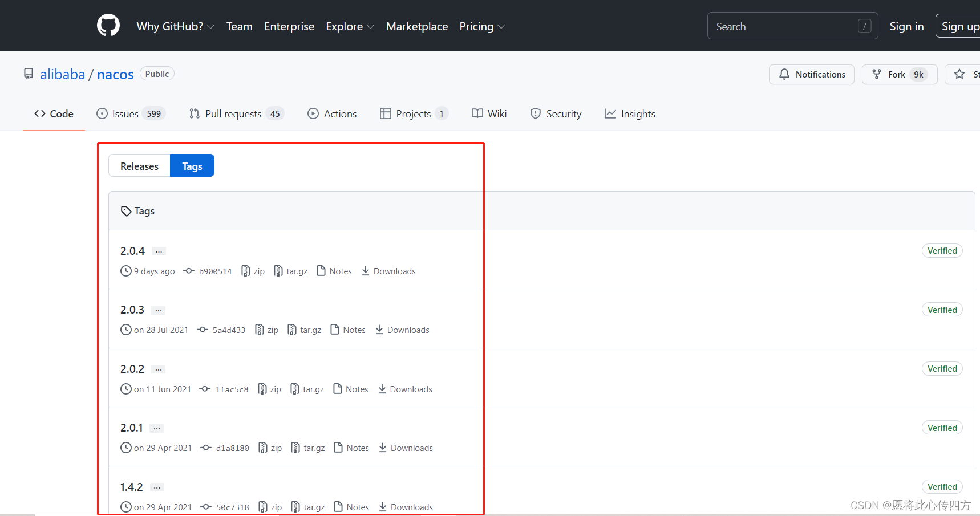Open the GitHub home logo
This screenshot has height=516, width=980.
(x=108, y=26)
